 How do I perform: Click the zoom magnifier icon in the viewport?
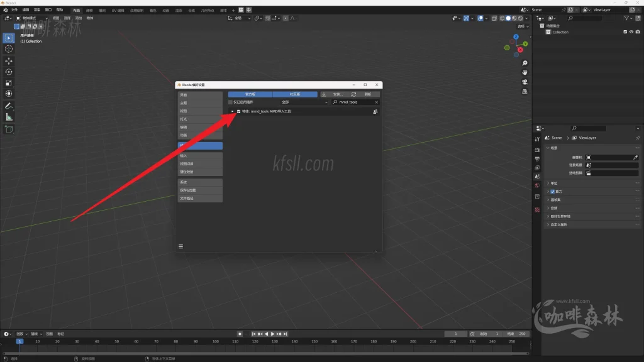[x=525, y=63]
